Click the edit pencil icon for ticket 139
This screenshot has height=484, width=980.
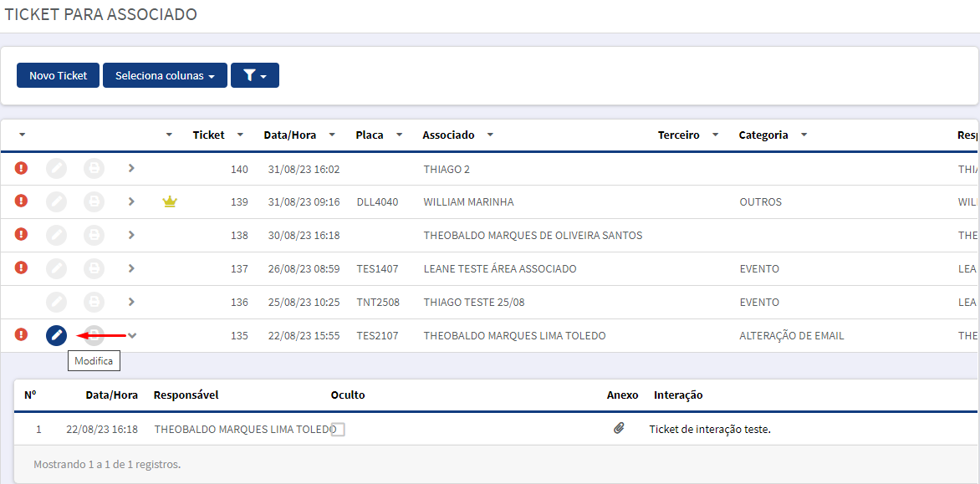click(x=56, y=201)
